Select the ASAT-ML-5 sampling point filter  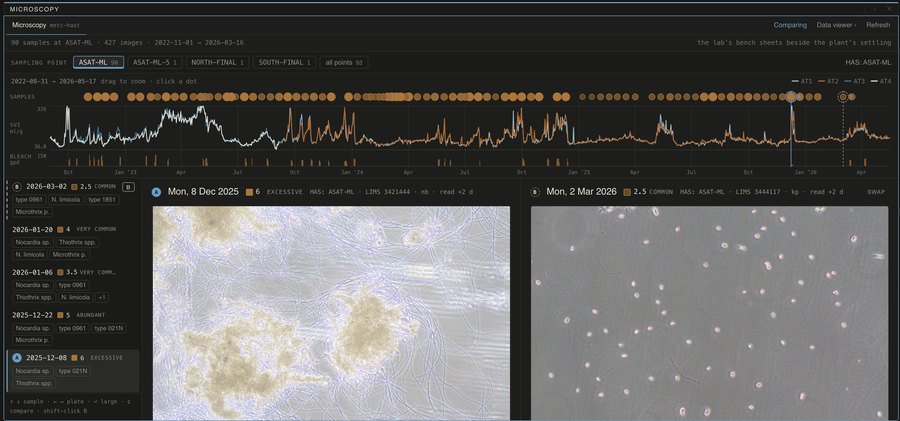(157, 63)
